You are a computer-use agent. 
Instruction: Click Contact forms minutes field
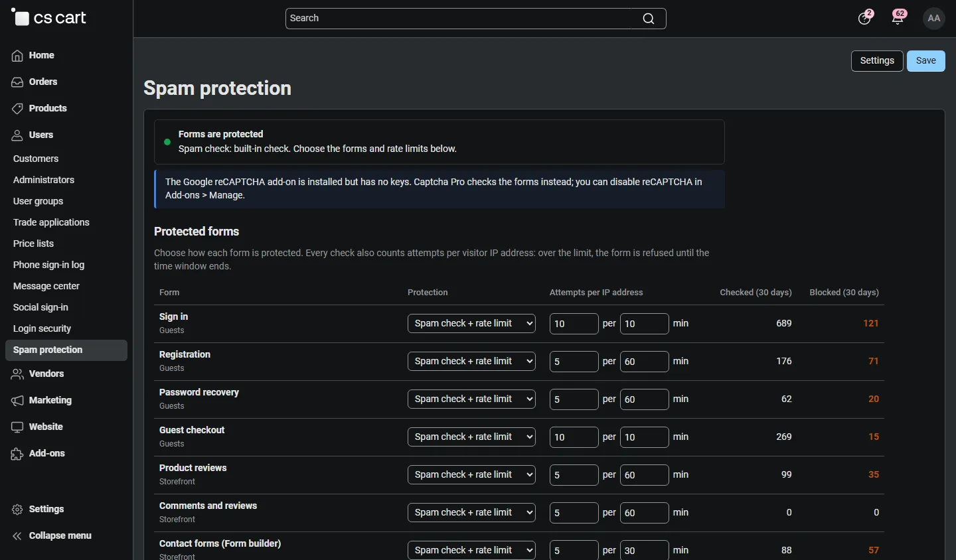coord(645,550)
